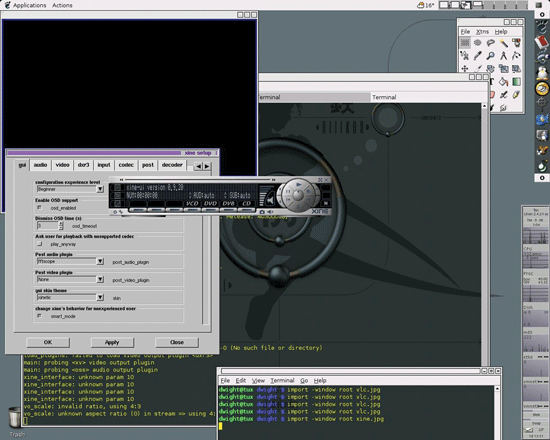Select the GIMP fuzzy select magic wand
The width and height of the screenshot is (550, 440).
tap(503, 43)
